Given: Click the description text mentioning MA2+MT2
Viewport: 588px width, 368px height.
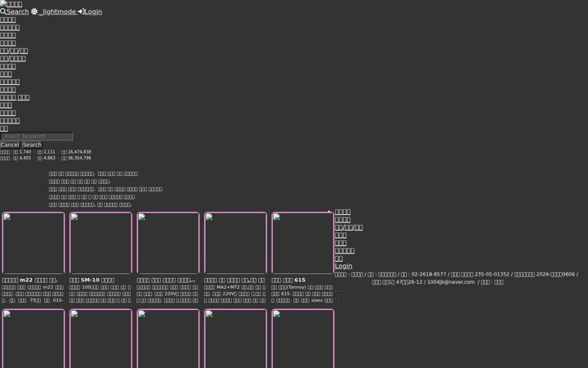Looking at the screenshot, I should (234, 294).
